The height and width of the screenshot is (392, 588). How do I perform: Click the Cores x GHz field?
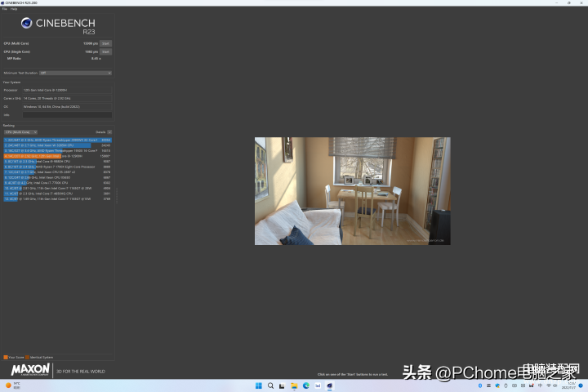tap(68, 98)
